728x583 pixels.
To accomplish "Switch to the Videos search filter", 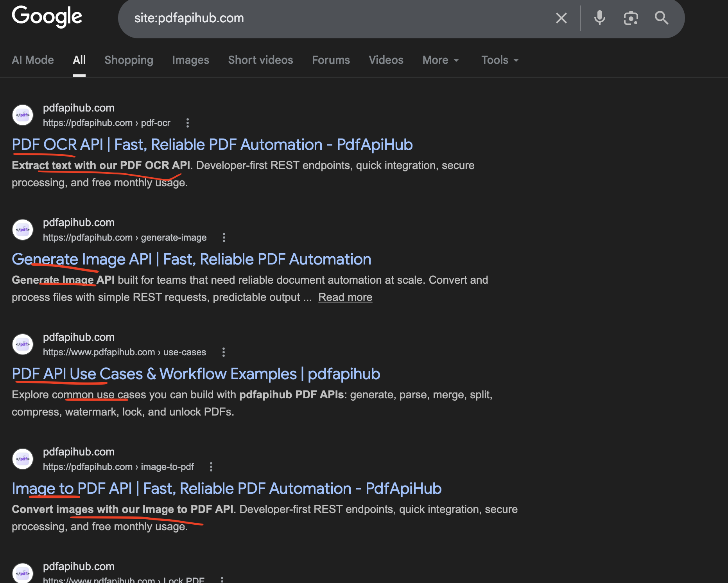I will [x=386, y=60].
